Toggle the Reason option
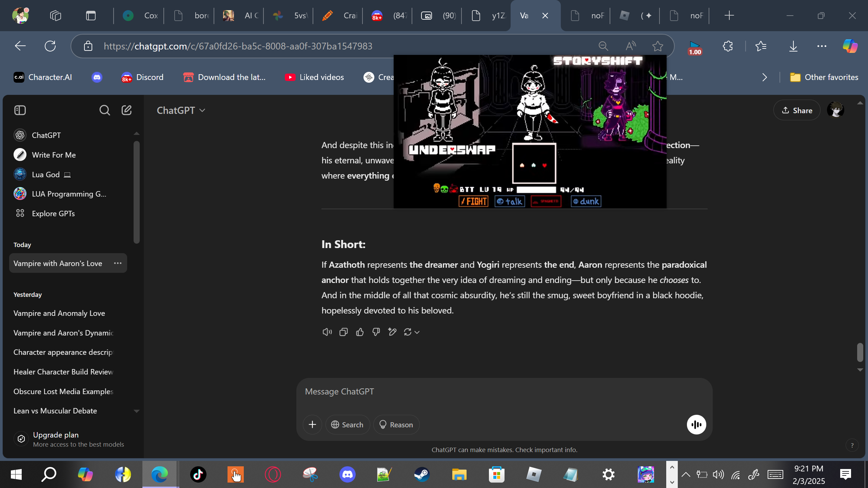This screenshot has width=868, height=488. coord(396,425)
